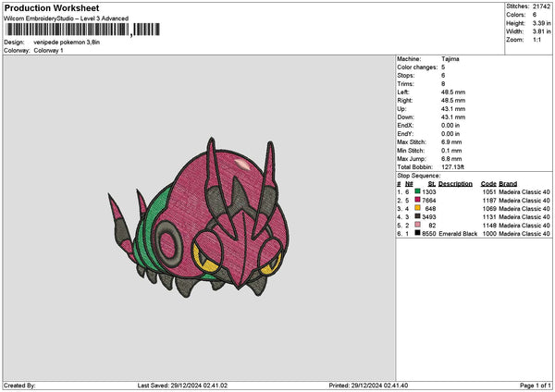Click the Stop Sequence heading

tap(419, 176)
